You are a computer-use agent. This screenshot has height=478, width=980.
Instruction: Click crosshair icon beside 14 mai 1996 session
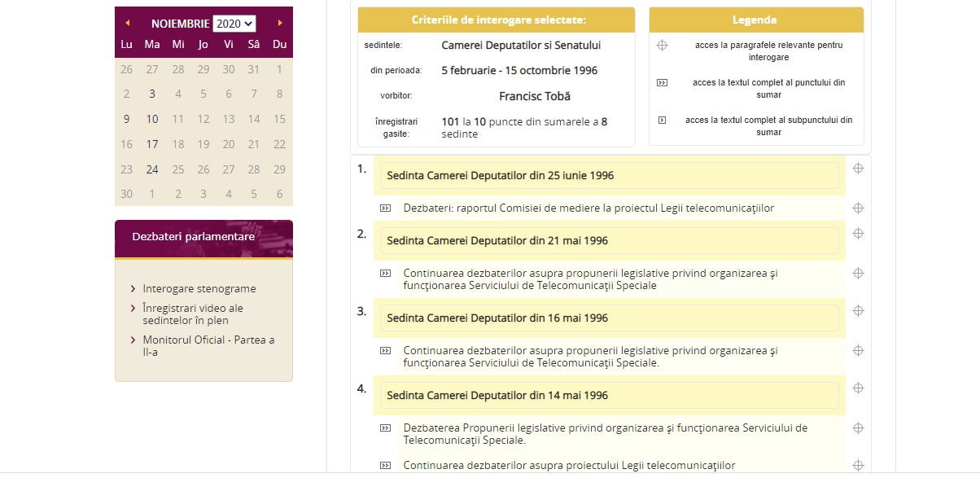pos(858,388)
